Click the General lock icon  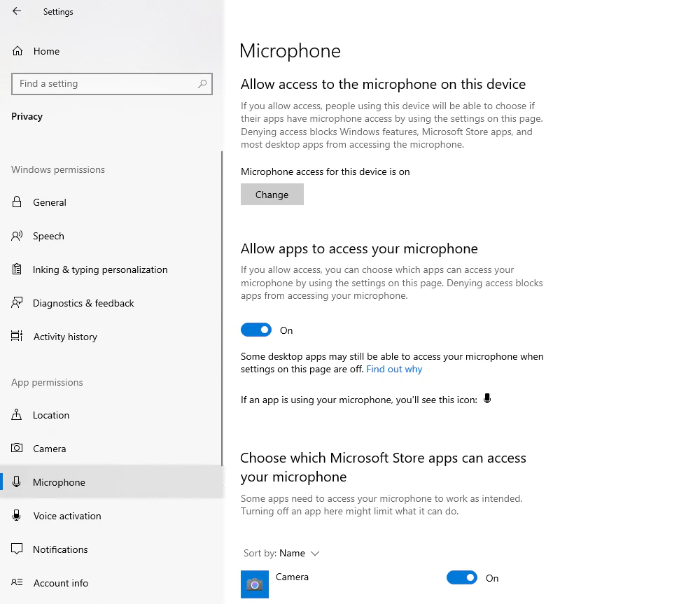click(17, 202)
